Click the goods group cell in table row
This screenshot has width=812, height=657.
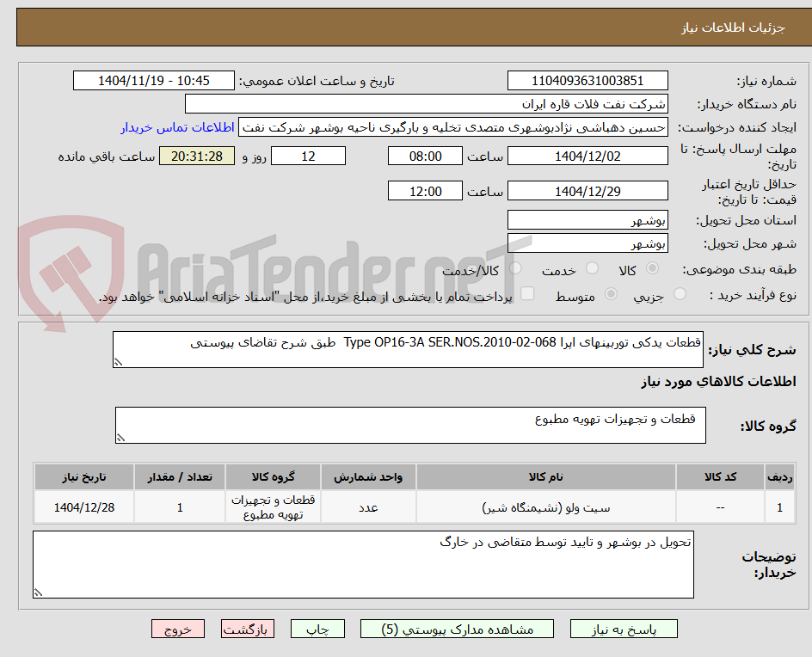pos(273,507)
